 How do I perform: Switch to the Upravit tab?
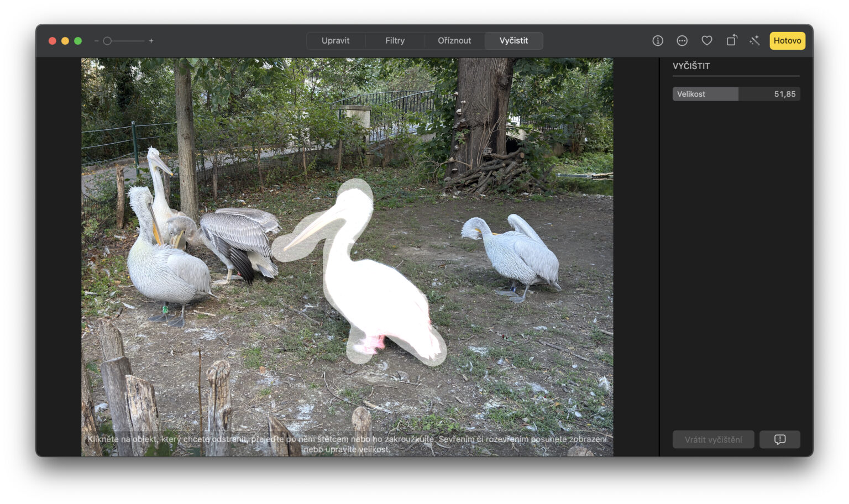[x=336, y=40]
